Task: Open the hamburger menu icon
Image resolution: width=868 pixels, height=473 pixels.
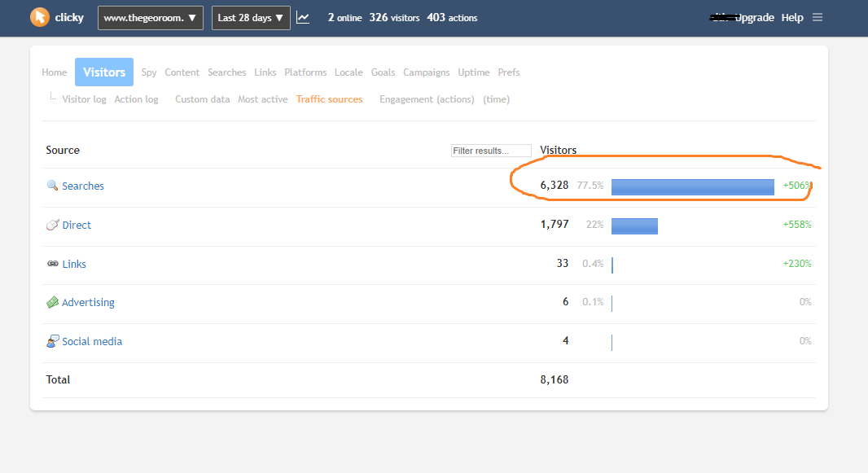Action: (818, 17)
